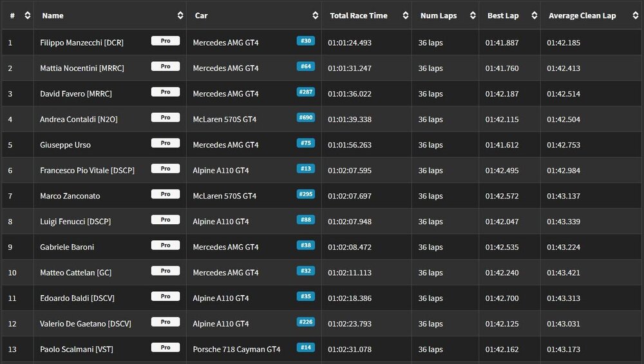Click the Name column sort arrows
Viewport: 644px width, 364px height.
[180, 15]
